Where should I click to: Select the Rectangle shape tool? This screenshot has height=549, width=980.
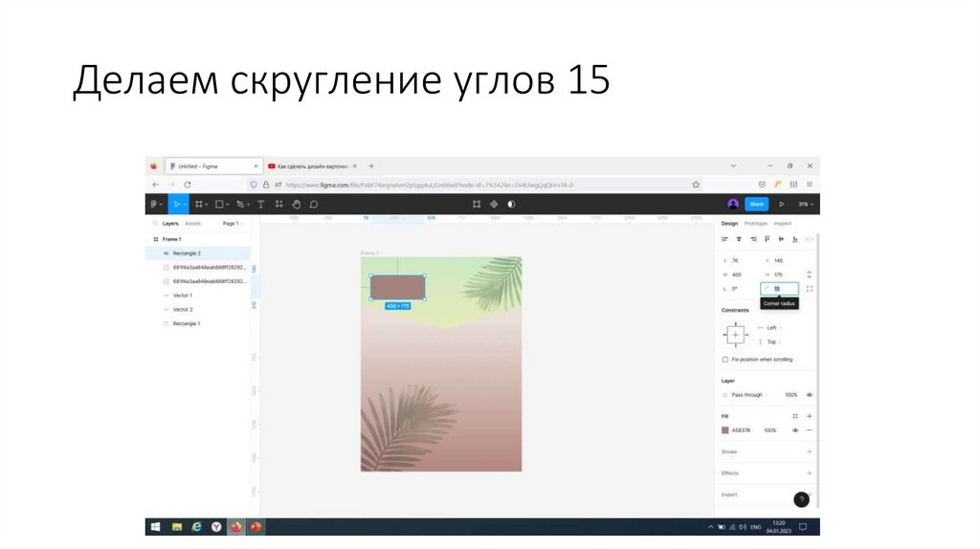click(x=220, y=205)
